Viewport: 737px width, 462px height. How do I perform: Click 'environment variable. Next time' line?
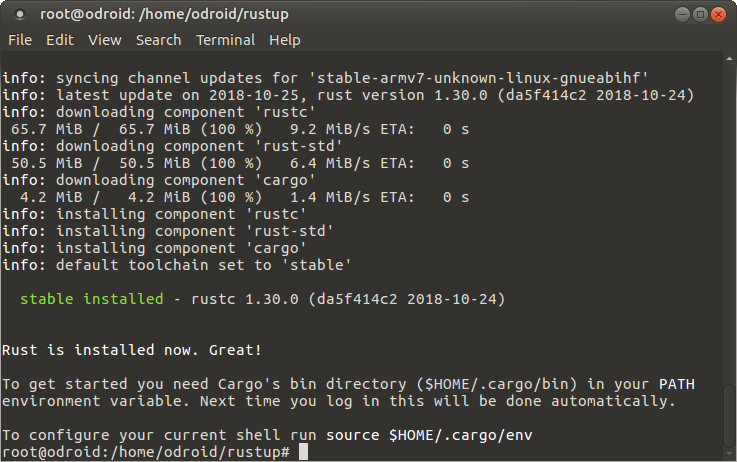[338, 401]
